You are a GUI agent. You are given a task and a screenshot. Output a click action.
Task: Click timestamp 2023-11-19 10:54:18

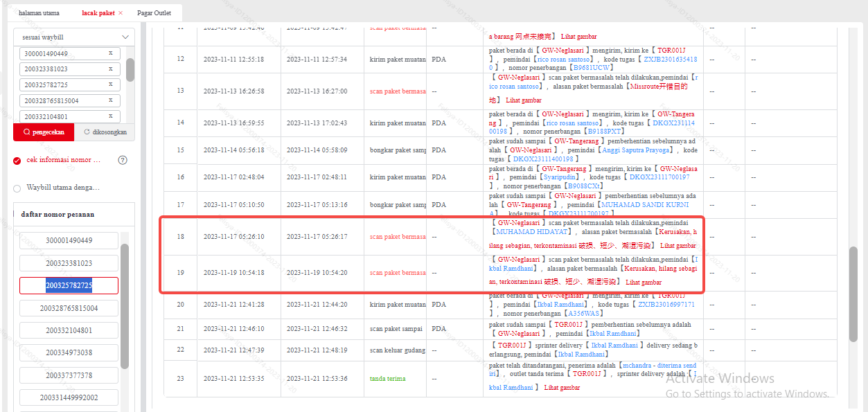coord(233,273)
